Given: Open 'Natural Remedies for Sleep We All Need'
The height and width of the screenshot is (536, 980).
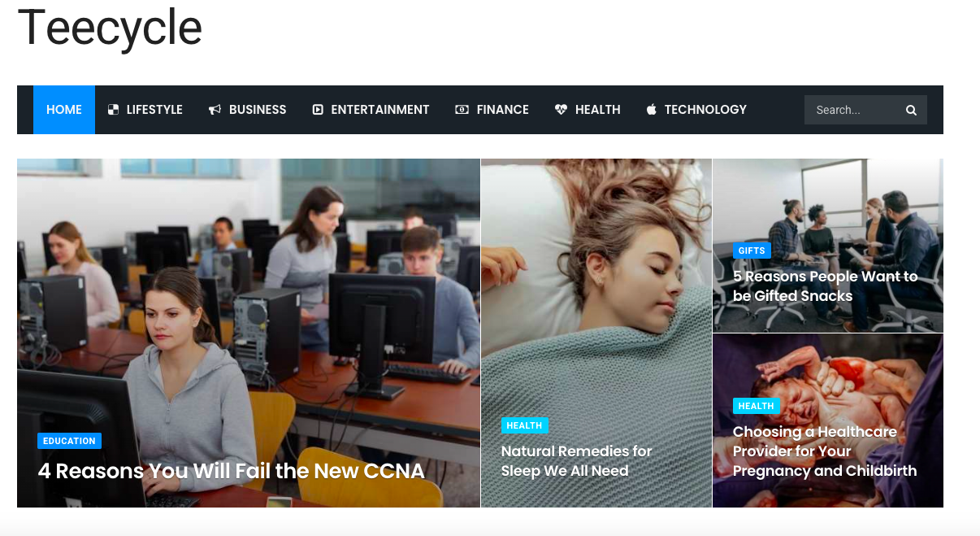Looking at the screenshot, I should (x=577, y=461).
